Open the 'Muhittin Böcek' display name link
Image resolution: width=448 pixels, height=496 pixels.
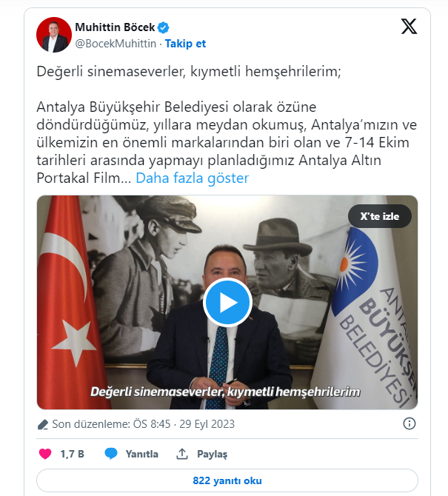pos(115,27)
